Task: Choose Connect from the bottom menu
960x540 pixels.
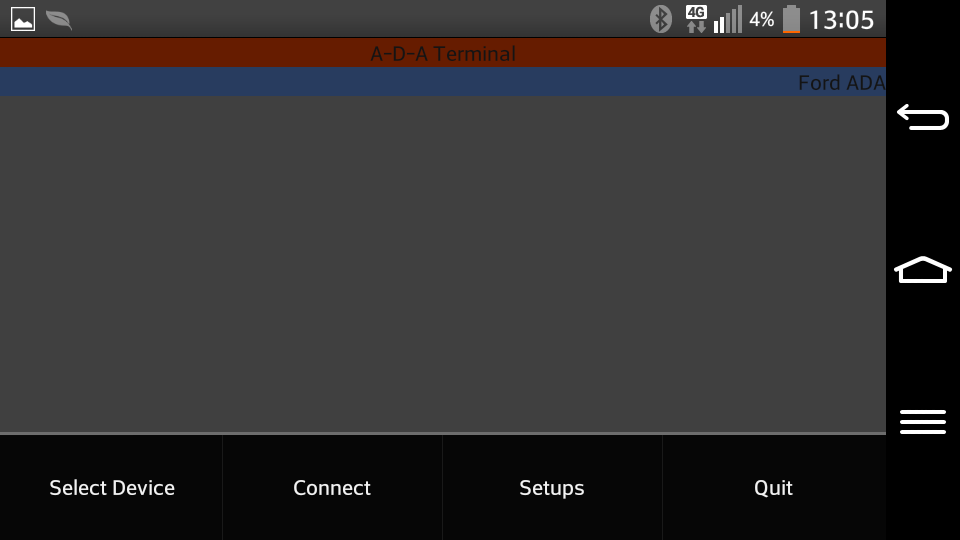Action: 332,488
